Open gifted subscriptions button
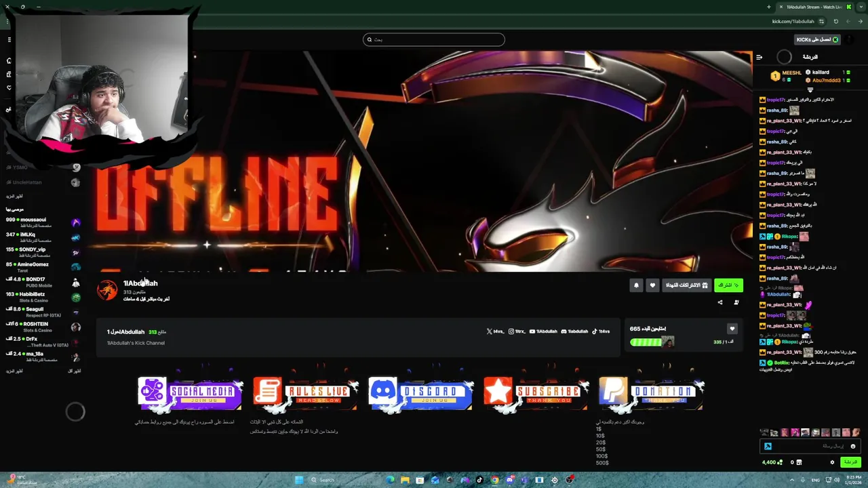The image size is (868, 488). pos(686,285)
